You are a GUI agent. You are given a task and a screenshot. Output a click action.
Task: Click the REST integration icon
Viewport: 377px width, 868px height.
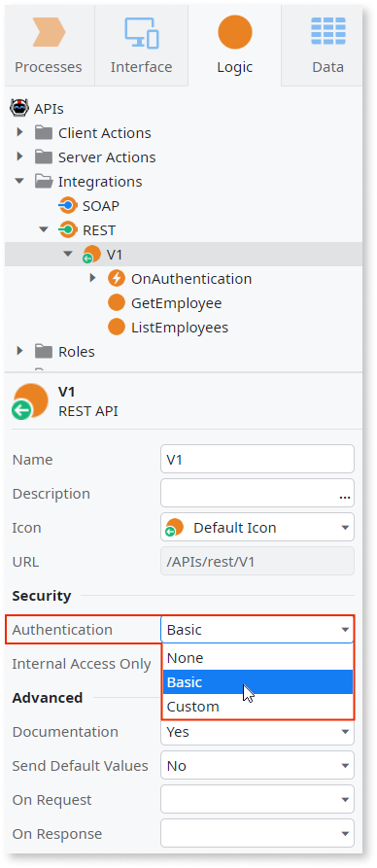click(x=68, y=230)
